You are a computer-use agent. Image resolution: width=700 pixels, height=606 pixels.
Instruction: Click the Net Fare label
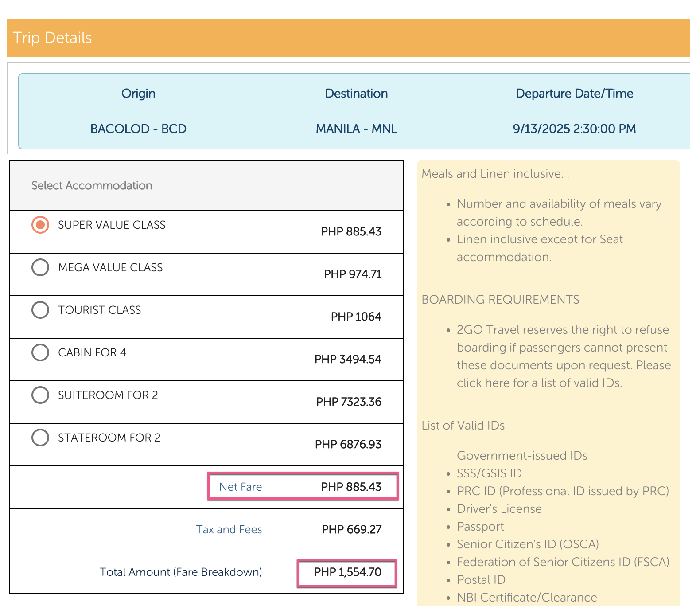point(241,487)
